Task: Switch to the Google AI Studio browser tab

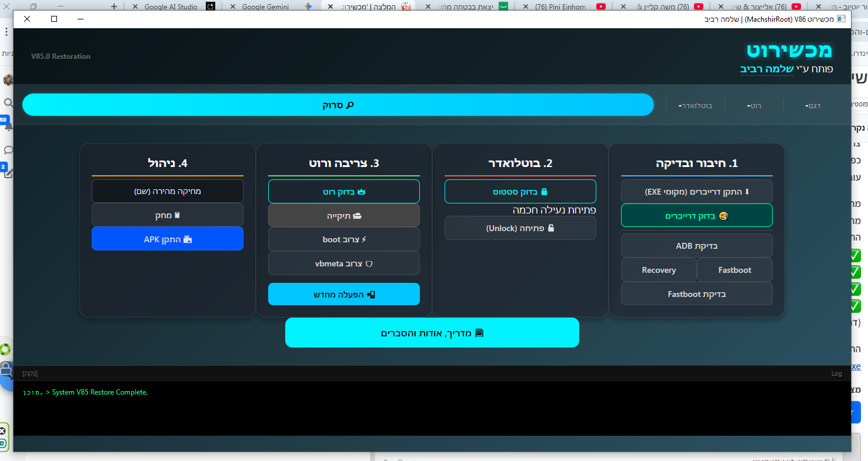Action: pos(171,7)
